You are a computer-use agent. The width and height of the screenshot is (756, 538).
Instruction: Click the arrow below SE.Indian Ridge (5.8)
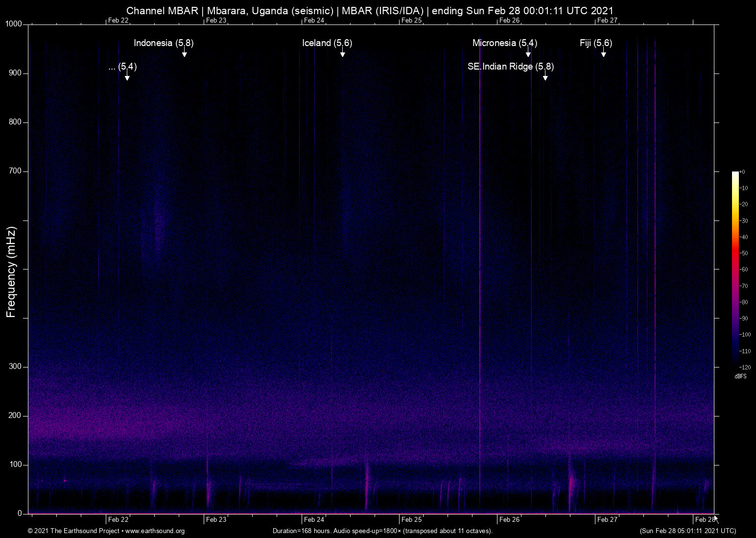point(545,77)
